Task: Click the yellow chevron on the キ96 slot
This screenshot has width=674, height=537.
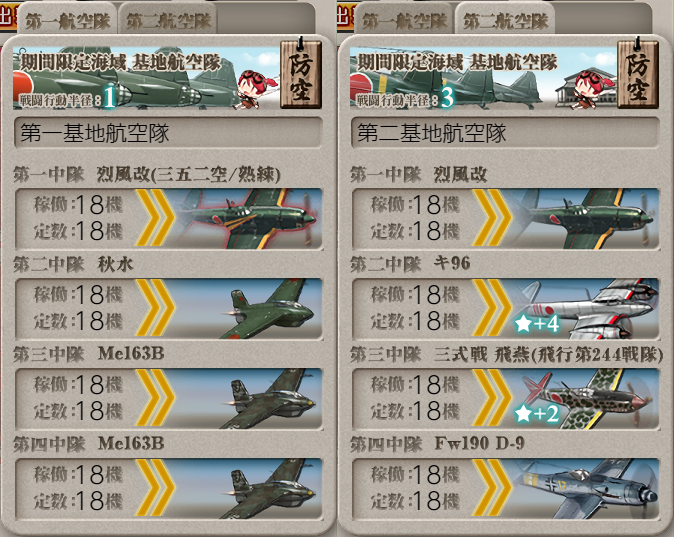Action: pyautogui.click(x=493, y=308)
